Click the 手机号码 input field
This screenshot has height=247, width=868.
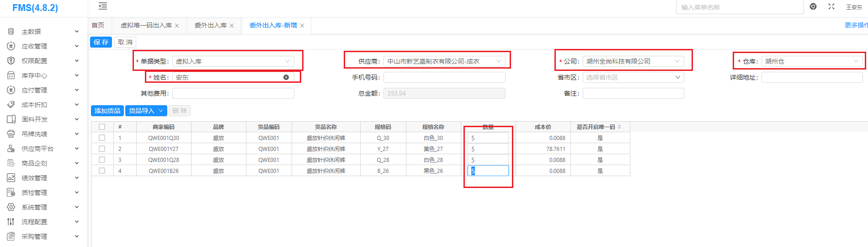[444, 77]
